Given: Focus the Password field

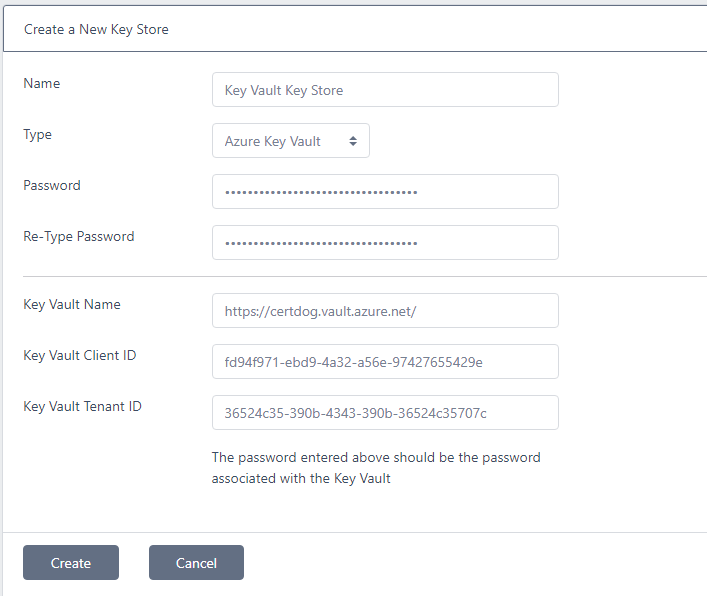Looking at the screenshot, I should tap(385, 192).
